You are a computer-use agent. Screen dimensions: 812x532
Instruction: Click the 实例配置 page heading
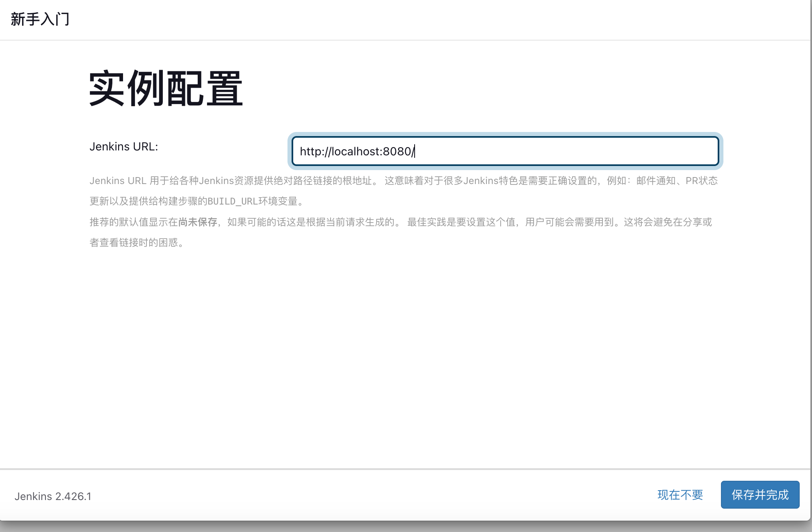click(x=166, y=89)
